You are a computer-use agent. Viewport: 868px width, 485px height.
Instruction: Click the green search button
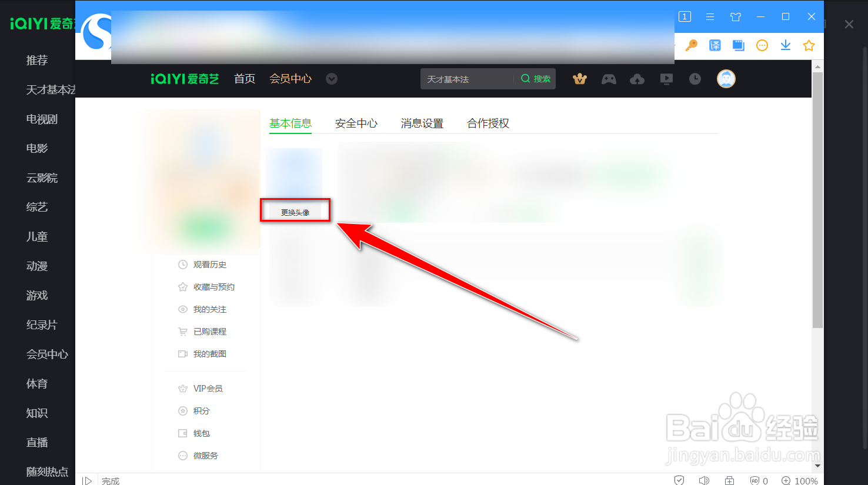tap(536, 79)
